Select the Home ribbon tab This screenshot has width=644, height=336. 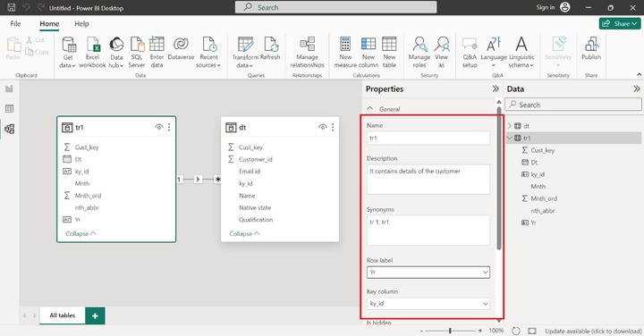[49, 24]
